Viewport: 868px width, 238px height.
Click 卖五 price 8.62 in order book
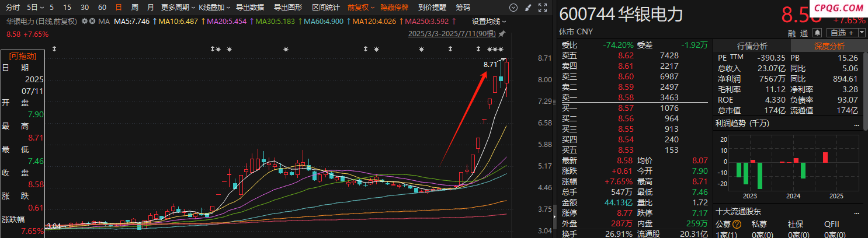tap(626, 55)
